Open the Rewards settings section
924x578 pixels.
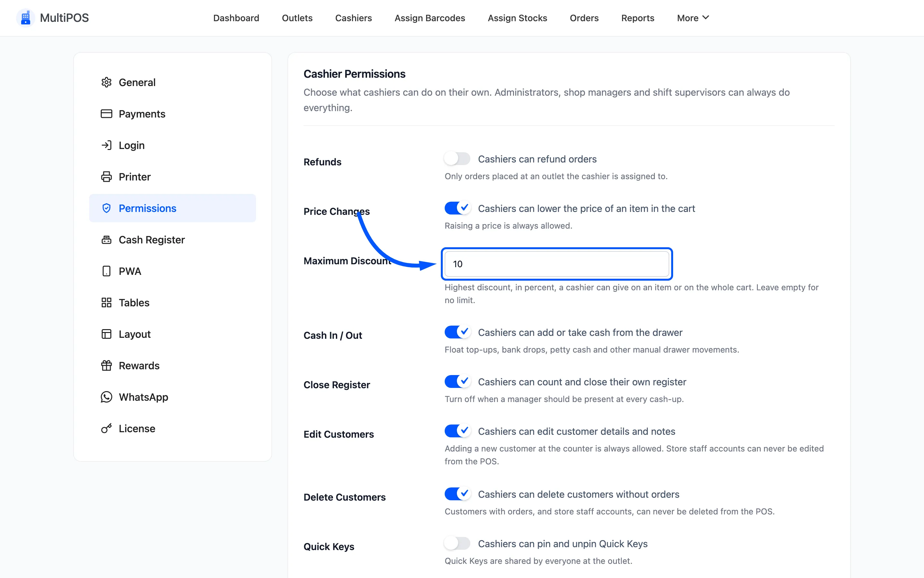coord(173,365)
